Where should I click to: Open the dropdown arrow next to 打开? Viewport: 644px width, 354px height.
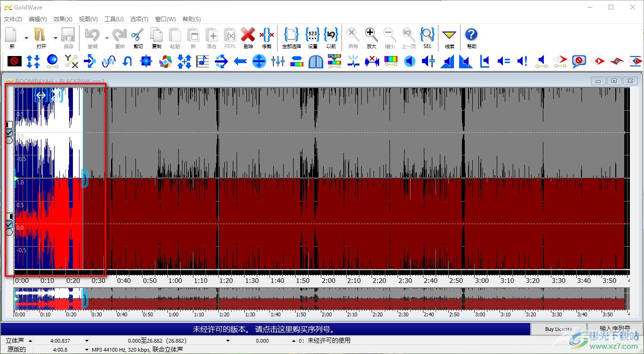[x=56, y=38]
